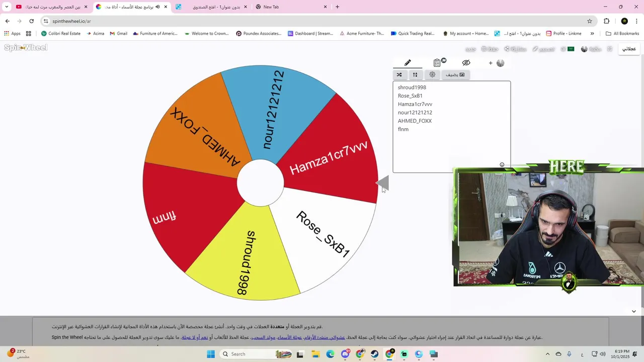Viewport: 644px width, 362px height.
Task: Open the عجلاتي my wheels button
Action: (629, 49)
